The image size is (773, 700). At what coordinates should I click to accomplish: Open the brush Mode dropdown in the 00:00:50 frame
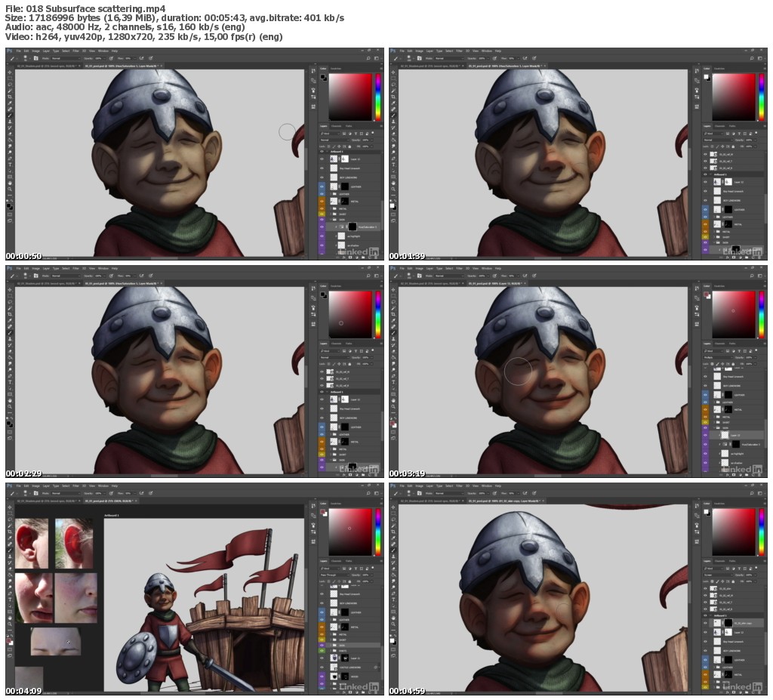[66, 58]
